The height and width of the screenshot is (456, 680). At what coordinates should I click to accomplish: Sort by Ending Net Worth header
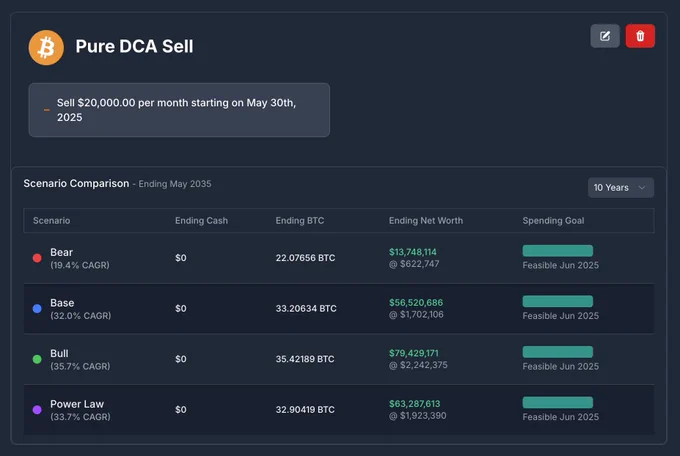[x=425, y=220]
